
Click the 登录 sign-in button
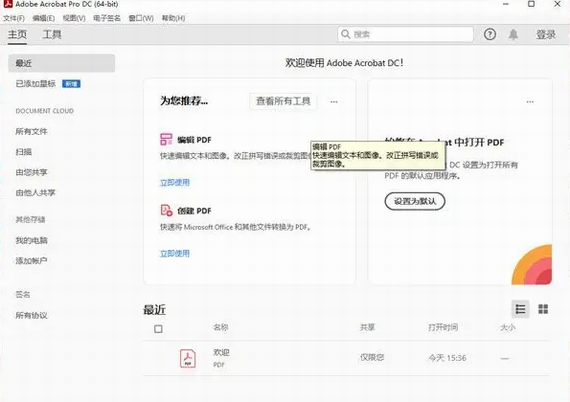[x=546, y=35]
